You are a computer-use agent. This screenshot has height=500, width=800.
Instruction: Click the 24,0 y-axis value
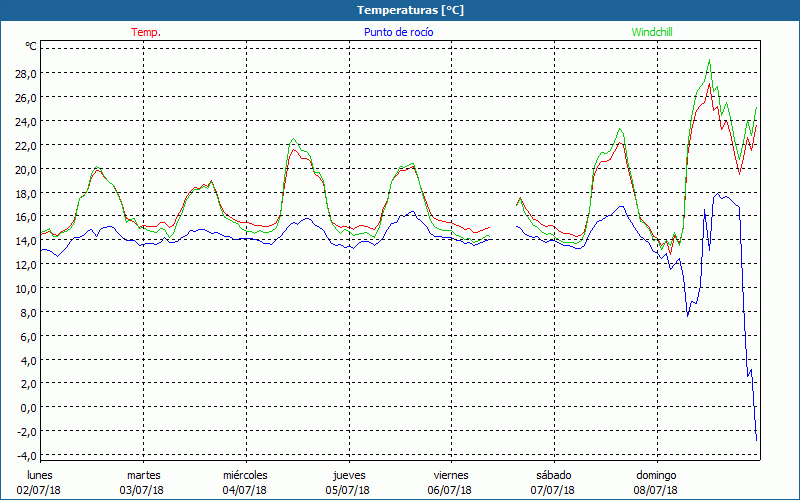pyautogui.click(x=26, y=121)
